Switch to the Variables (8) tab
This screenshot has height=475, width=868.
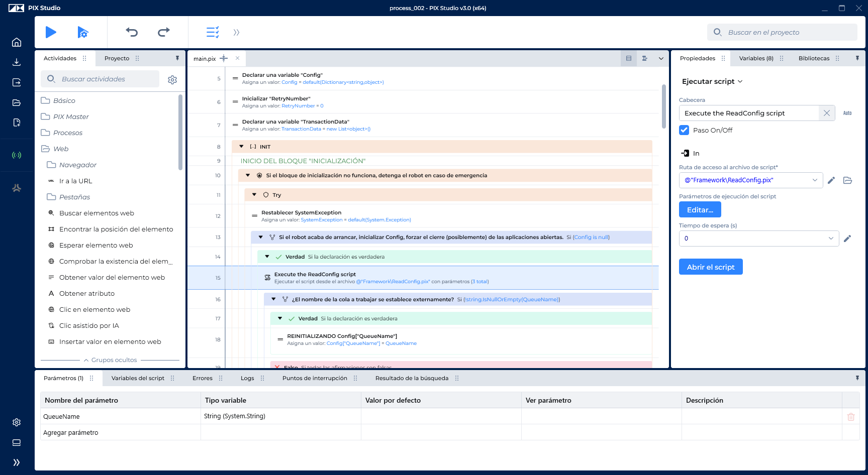pyautogui.click(x=756, y=58)
